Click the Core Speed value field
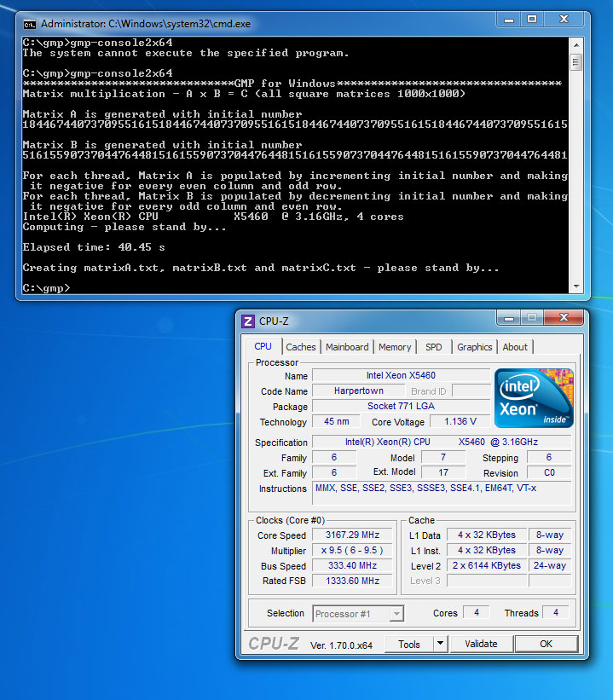This screenshot has width=613, height=700. coord(352,535)
